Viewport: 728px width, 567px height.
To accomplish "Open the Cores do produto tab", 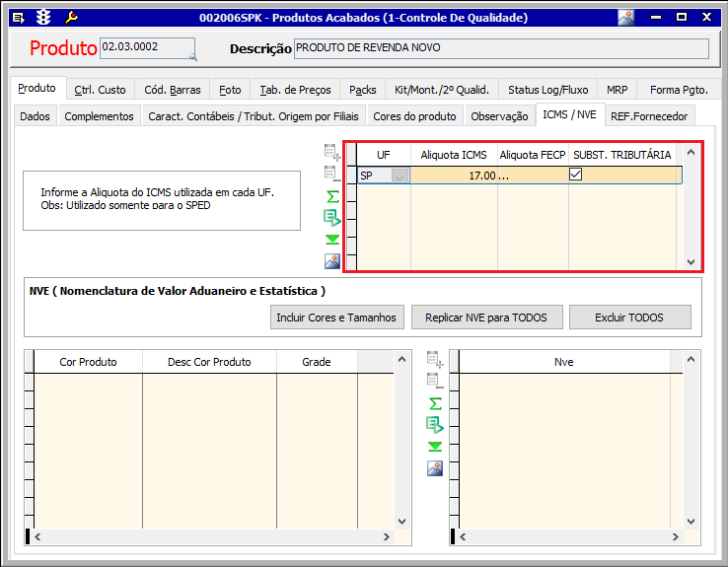I will [x=414, y=116].
